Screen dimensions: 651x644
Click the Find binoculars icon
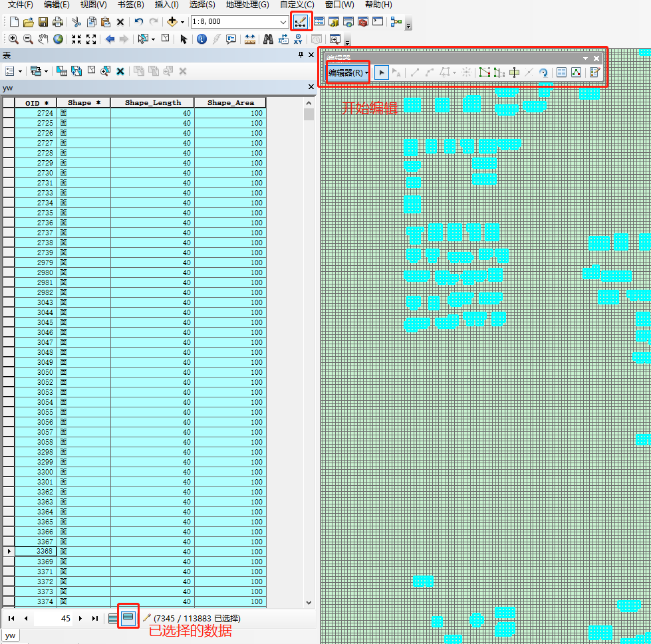[x=268, y=39]
